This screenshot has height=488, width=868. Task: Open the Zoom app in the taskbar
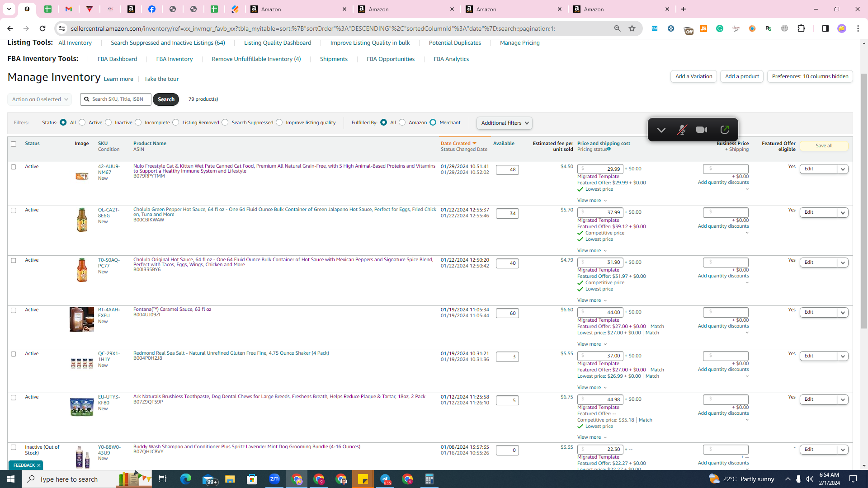[274, 479]
